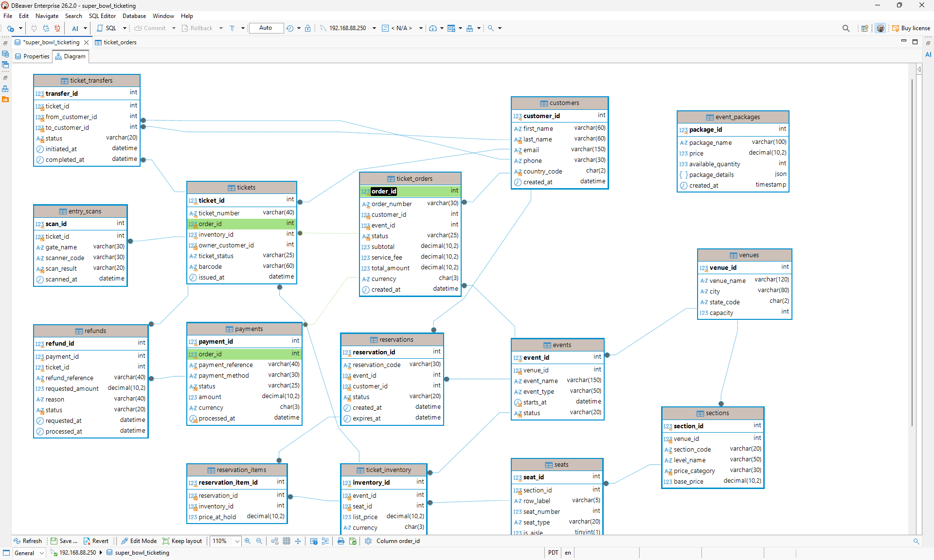The image size is (934, 560).
Task: Click the diagram vertical scrollbar
Action: coord(912,253)
